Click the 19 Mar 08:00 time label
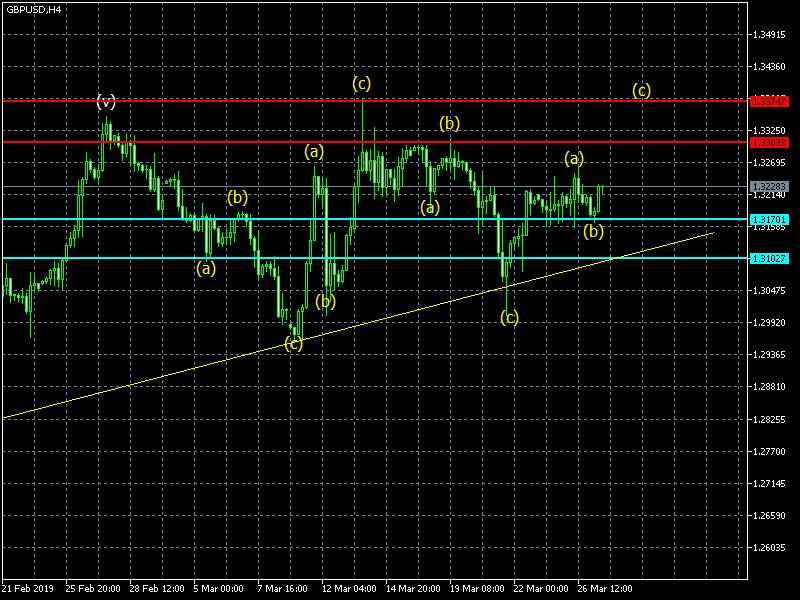Image resolution: width=800 pixels, height=600 pixels. coord(477,589)
